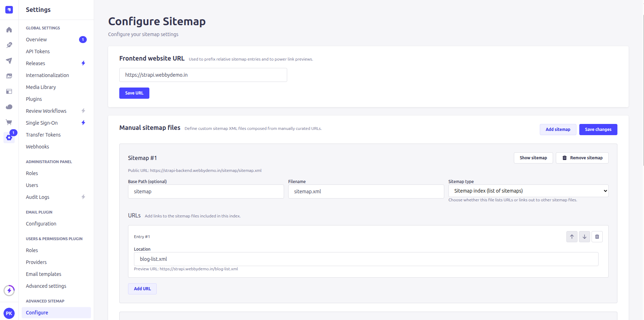Delete Entry #1 using the trash icon

[597, 237]
